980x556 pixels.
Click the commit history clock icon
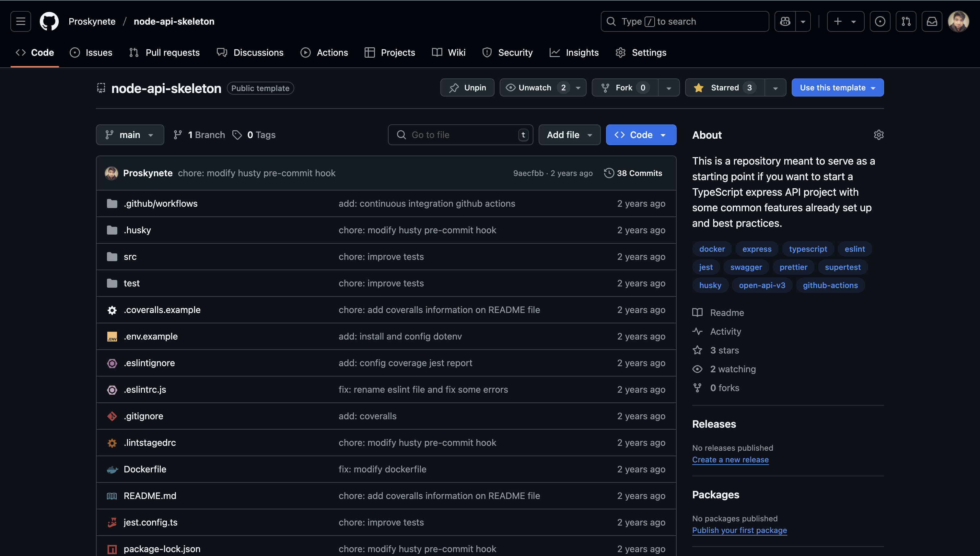pyautogui.click(x=609, y=173)
